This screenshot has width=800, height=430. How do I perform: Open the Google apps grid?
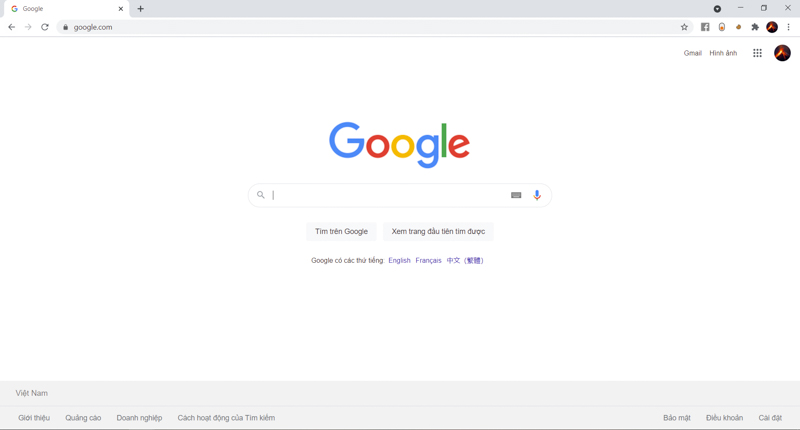pyautogui.click(x=757, y=53)
